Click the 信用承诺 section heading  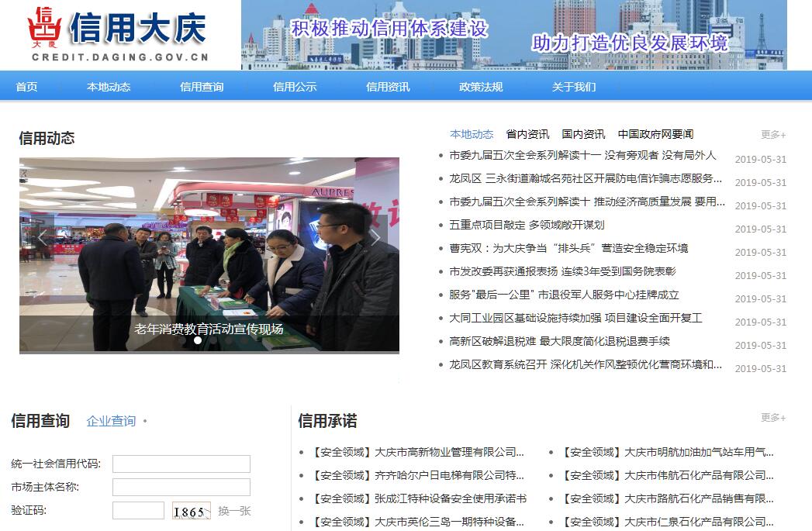click(x=327, y=421)
